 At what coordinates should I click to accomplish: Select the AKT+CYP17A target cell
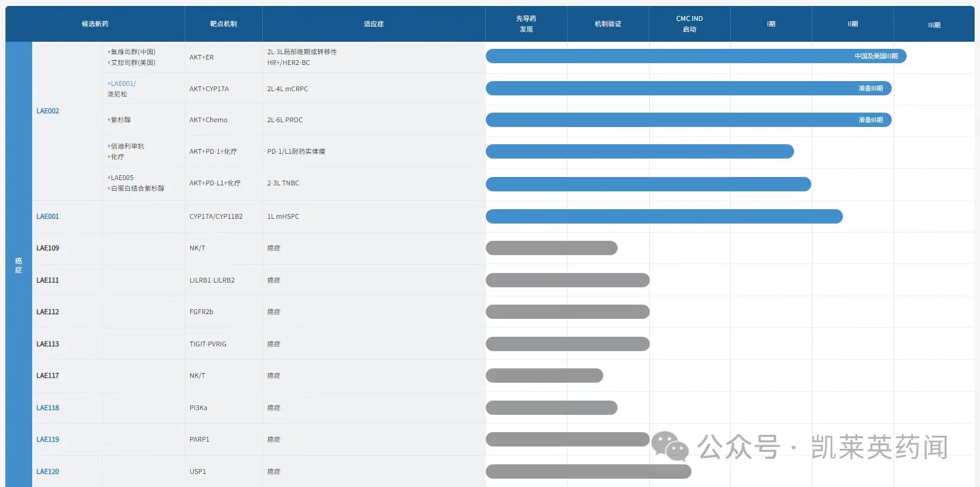(209, 89)
